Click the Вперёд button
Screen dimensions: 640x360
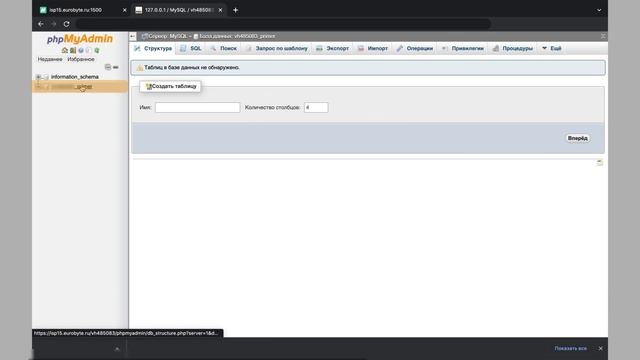coord(578,138)
